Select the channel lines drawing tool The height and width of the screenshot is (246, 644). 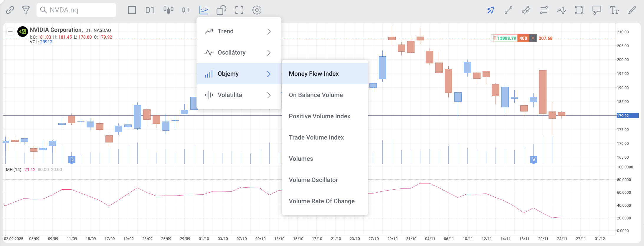526,10
